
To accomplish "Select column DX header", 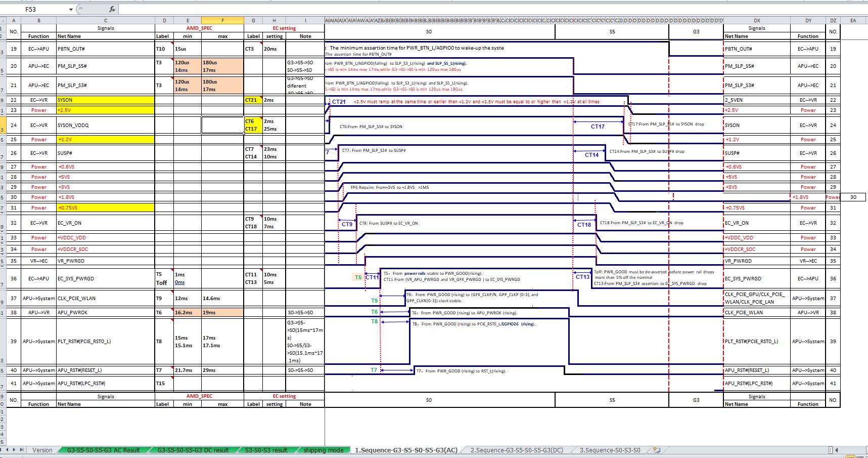I will (x=757, y=21).
